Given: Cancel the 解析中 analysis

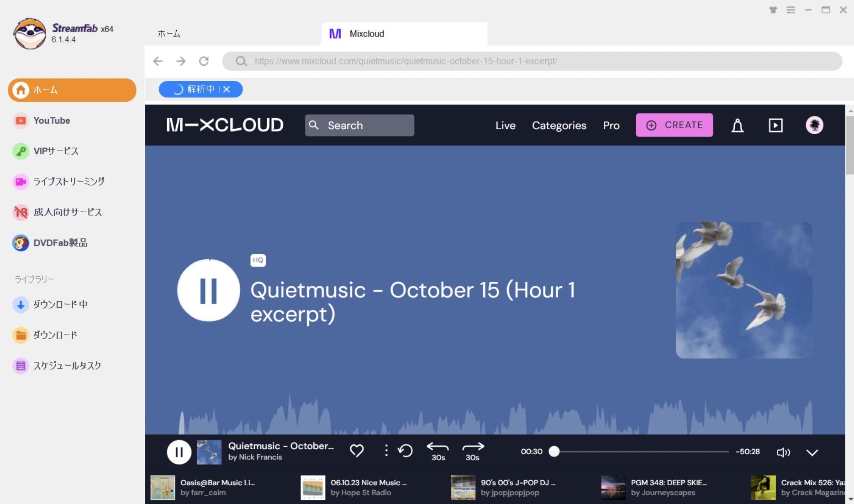Looking at the screenshot, I should 227,89.
